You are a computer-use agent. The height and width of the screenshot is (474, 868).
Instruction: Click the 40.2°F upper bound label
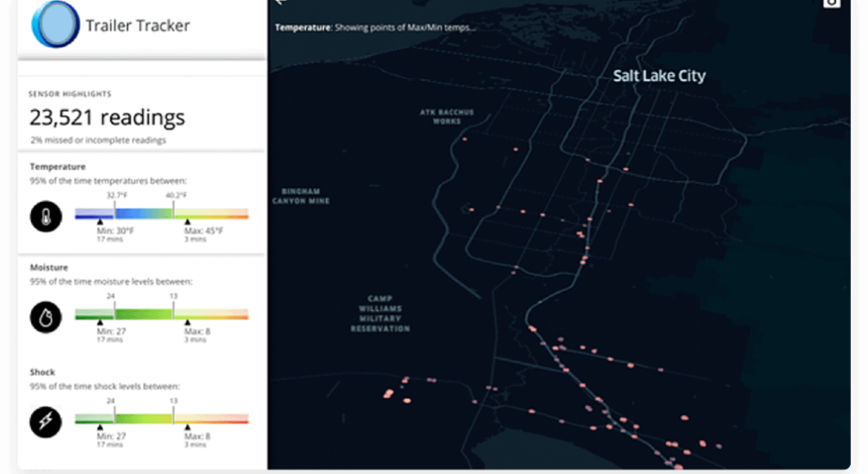click(x=176, y=196)
